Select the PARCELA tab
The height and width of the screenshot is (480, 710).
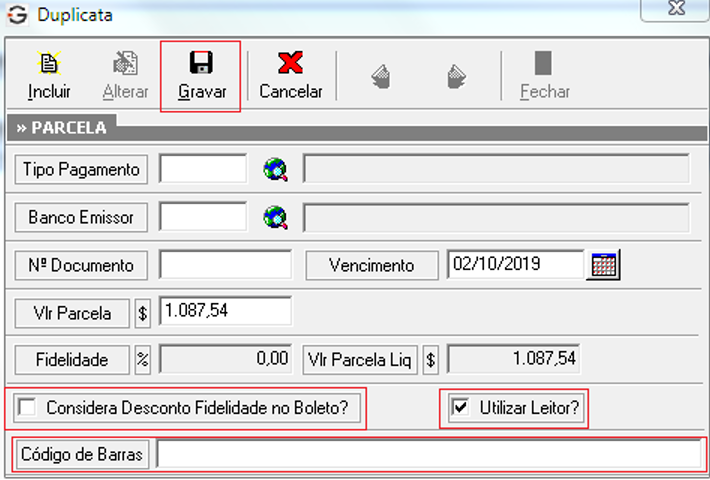62,128
